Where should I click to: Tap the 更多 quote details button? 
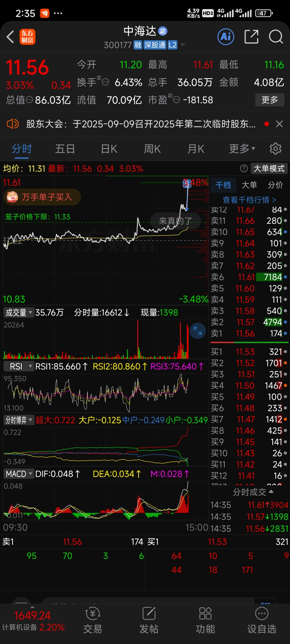(270, 99)
